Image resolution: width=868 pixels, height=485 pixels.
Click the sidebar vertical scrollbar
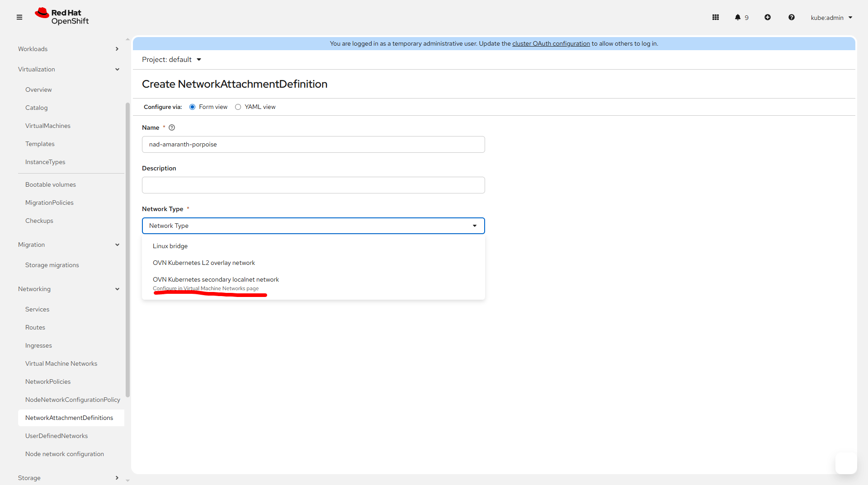click(x=127, y=250)
